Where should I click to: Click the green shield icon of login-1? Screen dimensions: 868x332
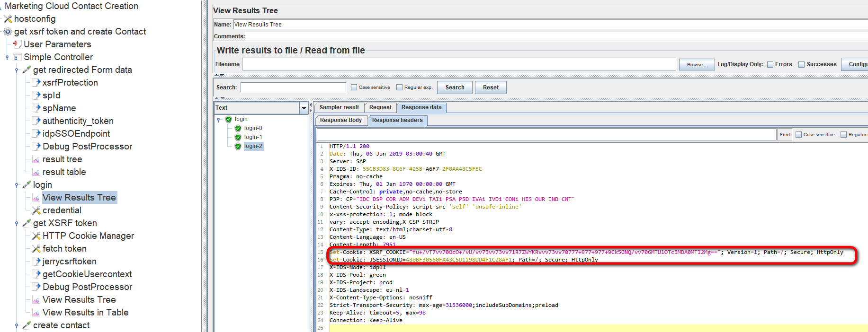[238, 138]
